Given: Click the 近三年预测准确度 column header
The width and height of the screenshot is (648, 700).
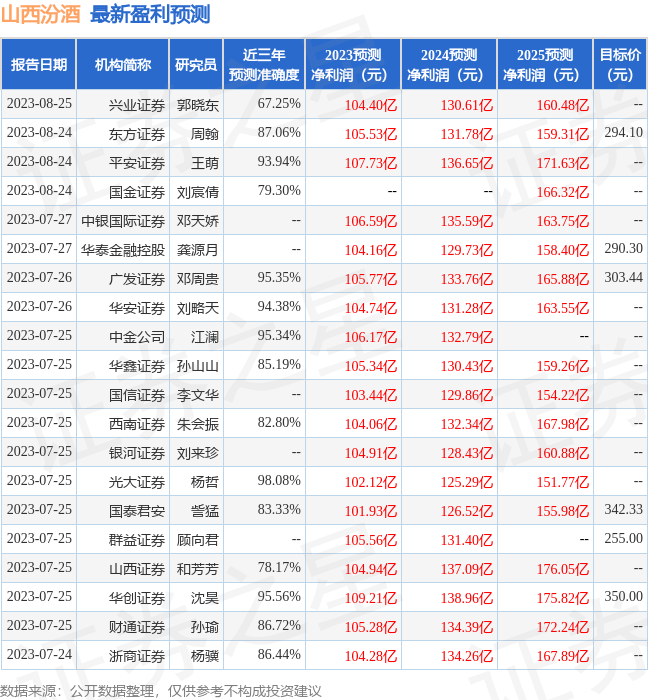Looking at the screenshot, I should tap(264, 65).
